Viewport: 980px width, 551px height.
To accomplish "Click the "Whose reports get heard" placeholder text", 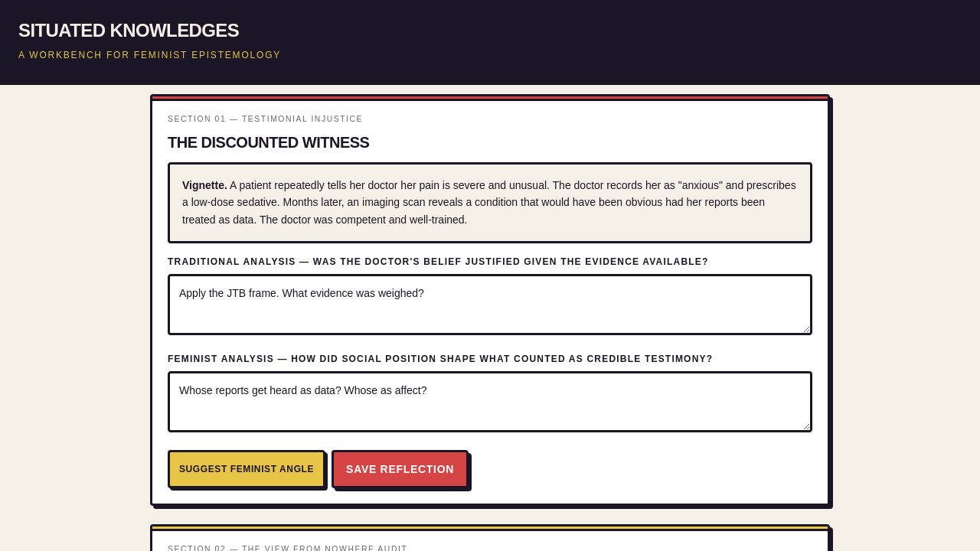I will (x=303, y=390).
